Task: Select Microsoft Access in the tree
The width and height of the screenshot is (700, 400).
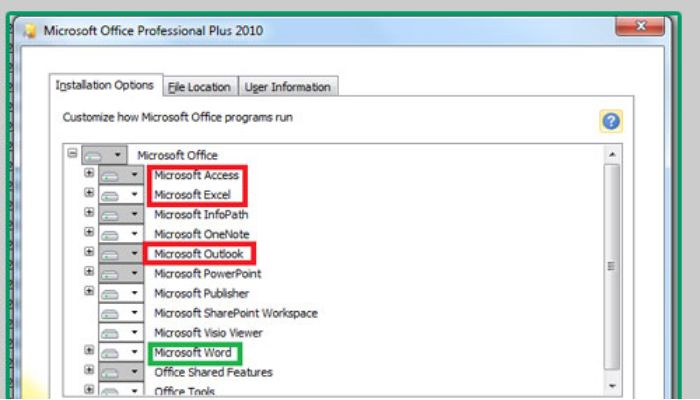Action: click(196, 175)
